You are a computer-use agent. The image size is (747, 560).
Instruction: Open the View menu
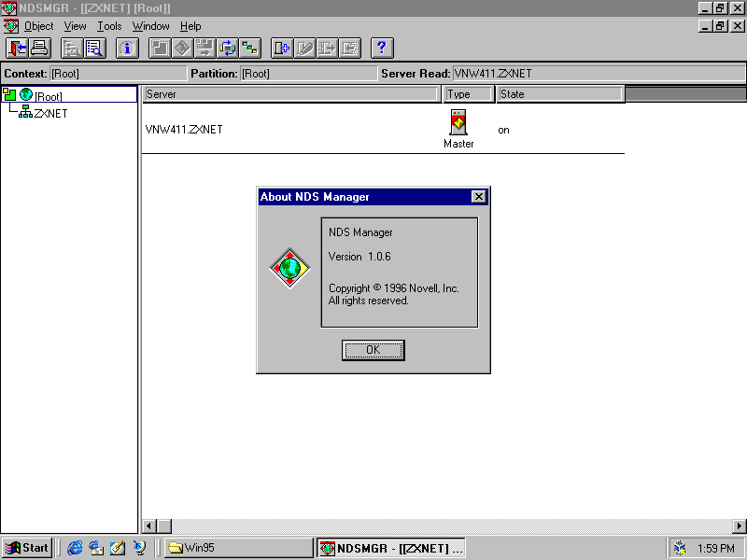coord(76,26)
